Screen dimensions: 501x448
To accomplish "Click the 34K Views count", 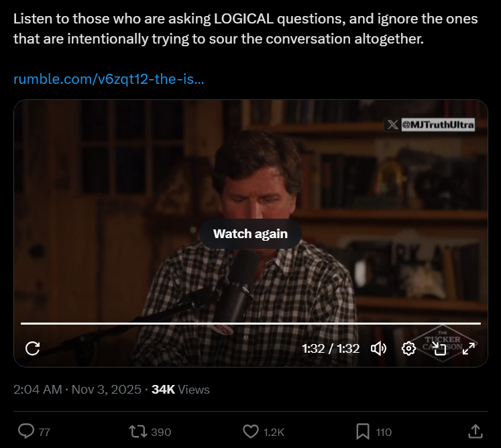I will pyautogui.click(x=180, y=389).
